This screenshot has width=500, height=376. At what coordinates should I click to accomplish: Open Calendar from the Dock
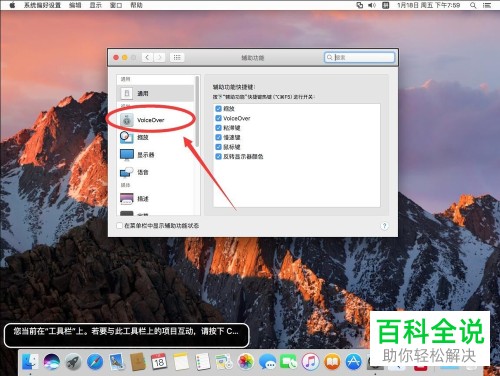pyautogui.click(x=159, y=362)
